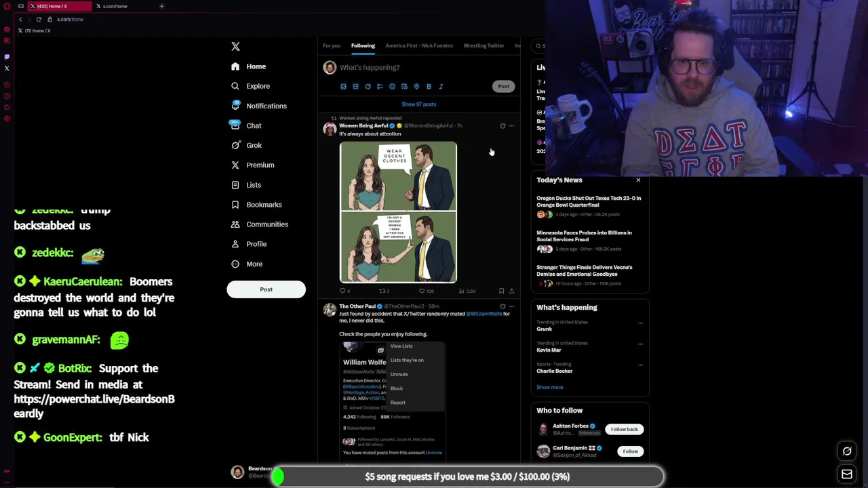The image size is (868, 488).
Task: Click Grok icon on Women Being Awful post
Action: (x=502, y=125)
